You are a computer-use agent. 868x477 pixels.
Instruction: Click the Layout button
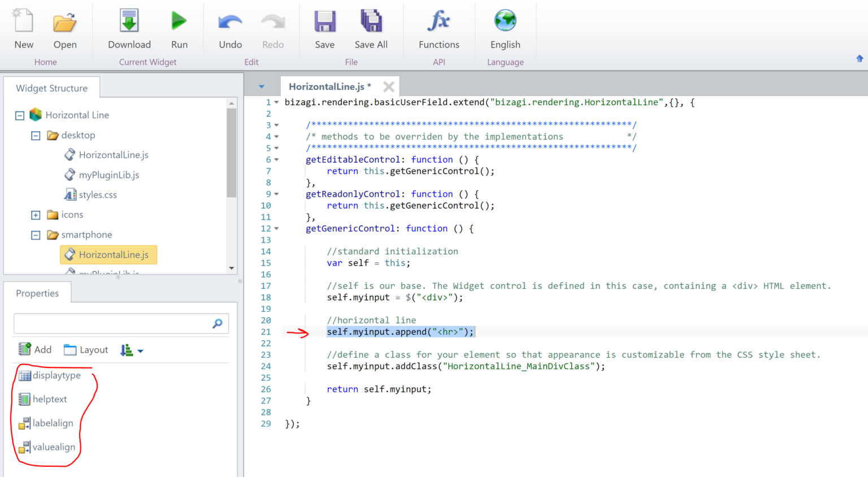point(86,350)
